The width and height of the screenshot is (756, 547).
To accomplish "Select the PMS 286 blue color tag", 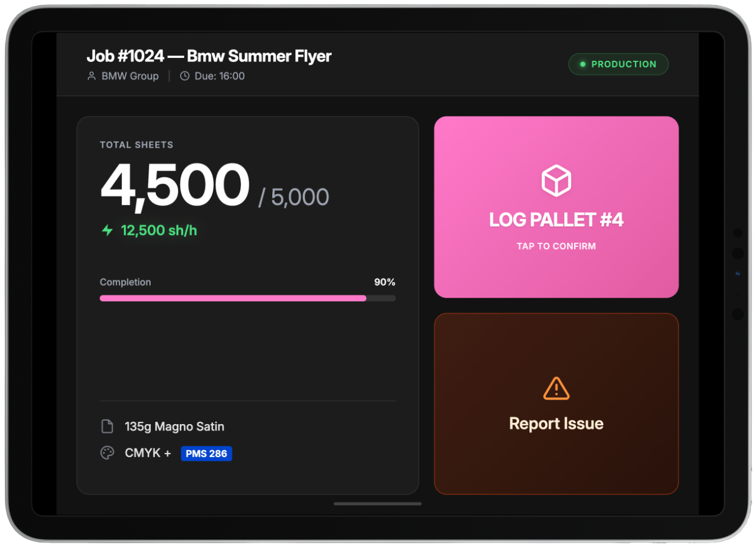I will [206, 454].
